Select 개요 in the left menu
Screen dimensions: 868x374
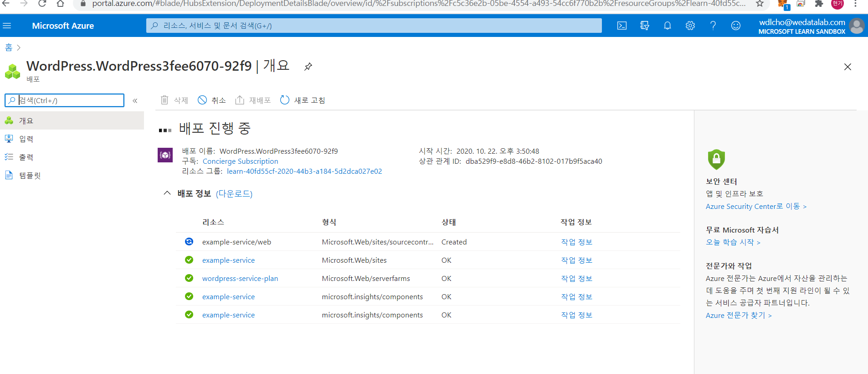(72, 120)
